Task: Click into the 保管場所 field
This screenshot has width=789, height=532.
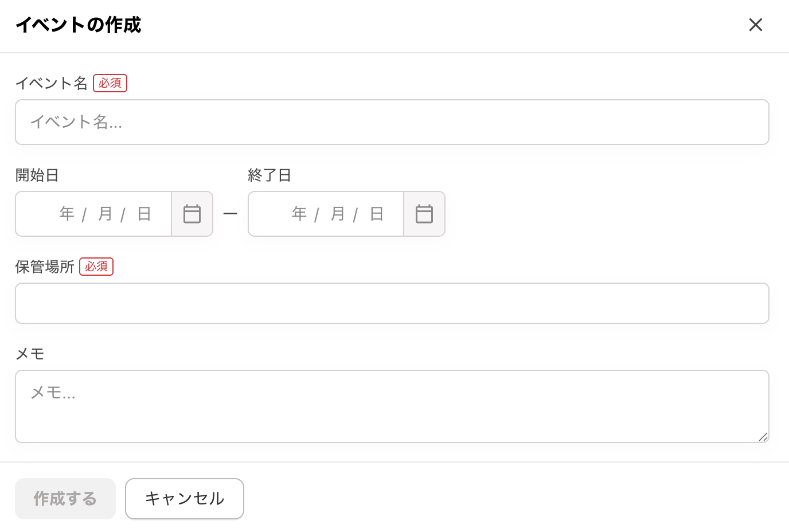Action: coord(392,303)
